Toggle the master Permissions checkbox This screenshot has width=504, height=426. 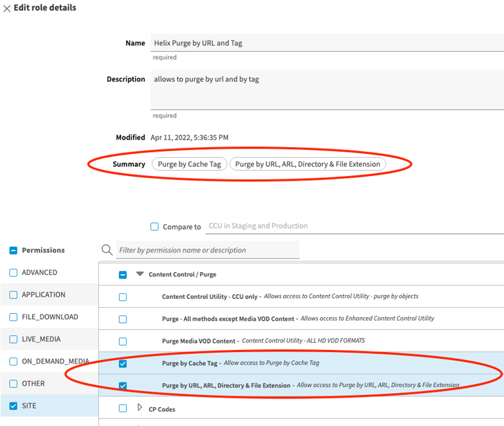tap(13, 250)
